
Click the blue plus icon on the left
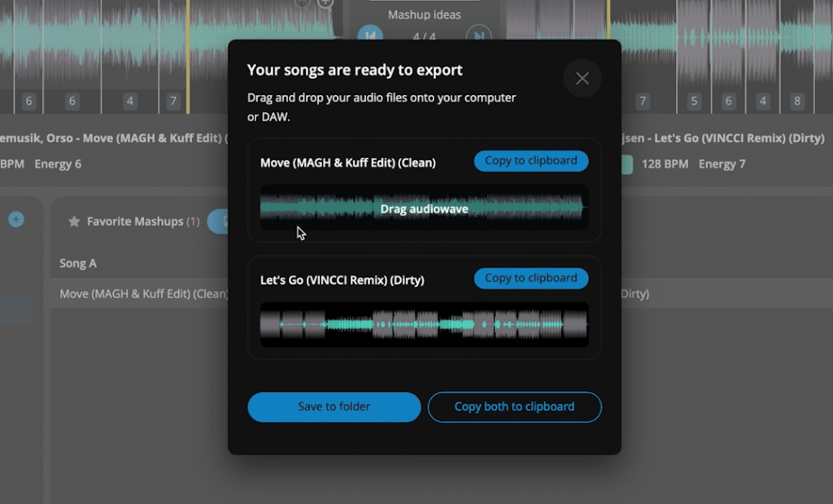(x=17, y=219)
